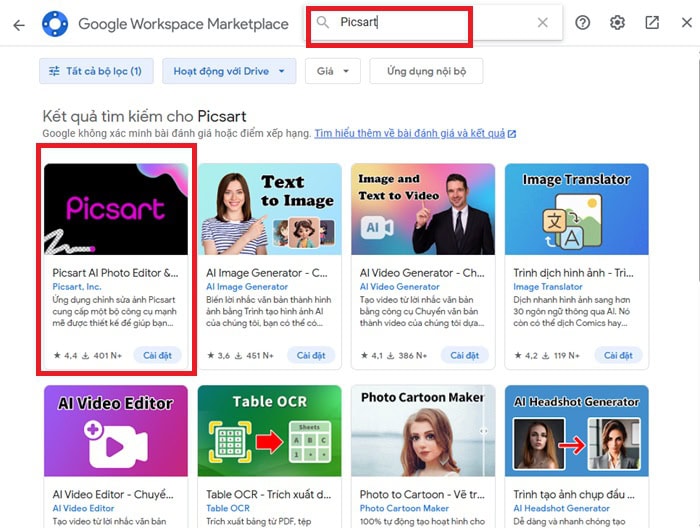
Task: Click the 4,2 star rating on Image Translator
Action: 526,356
